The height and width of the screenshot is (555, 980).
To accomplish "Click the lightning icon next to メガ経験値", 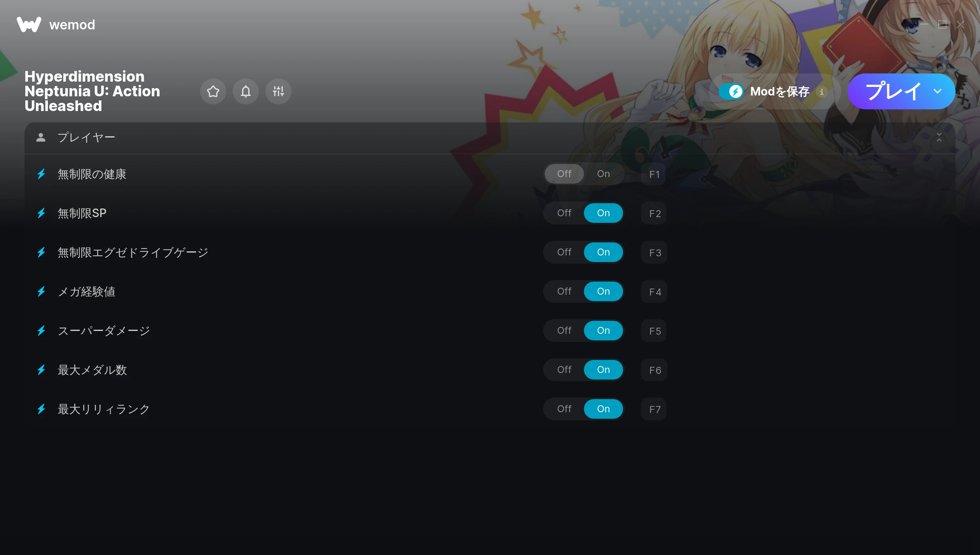I will click(x=41, y=291).
